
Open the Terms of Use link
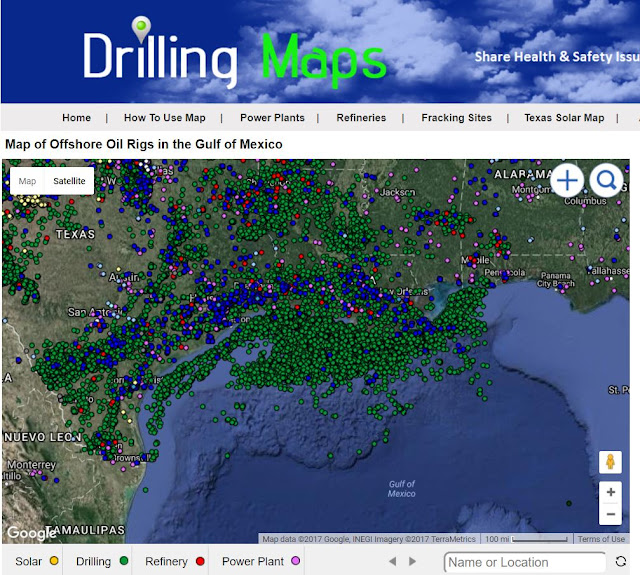click(x=601, y=539)
